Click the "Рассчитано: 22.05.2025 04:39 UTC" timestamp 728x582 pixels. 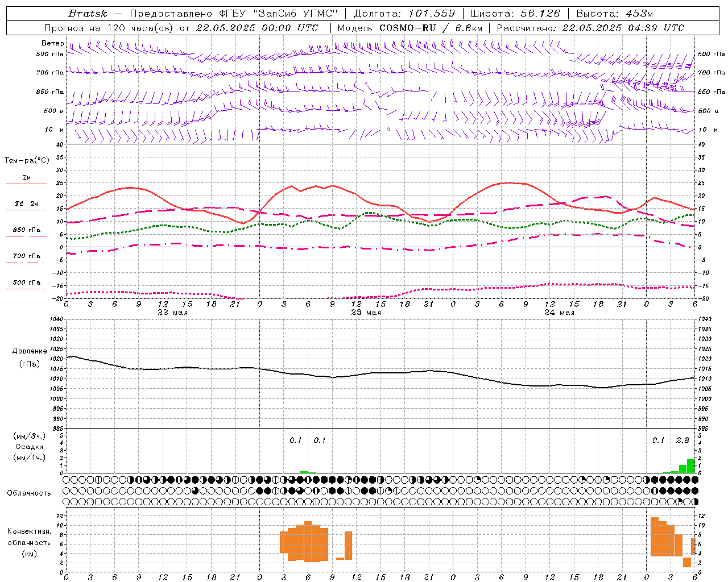coord(590,27)
